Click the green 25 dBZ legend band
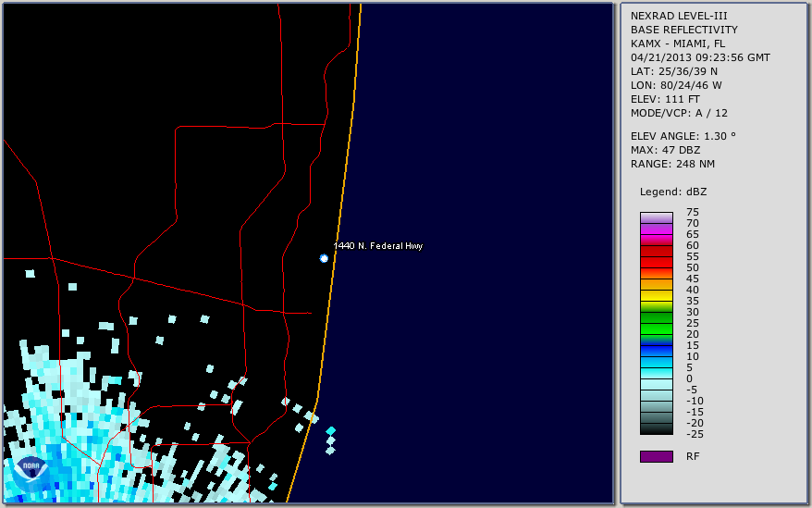This screenshot has height=508, width=812. click(x=656, y=328)
